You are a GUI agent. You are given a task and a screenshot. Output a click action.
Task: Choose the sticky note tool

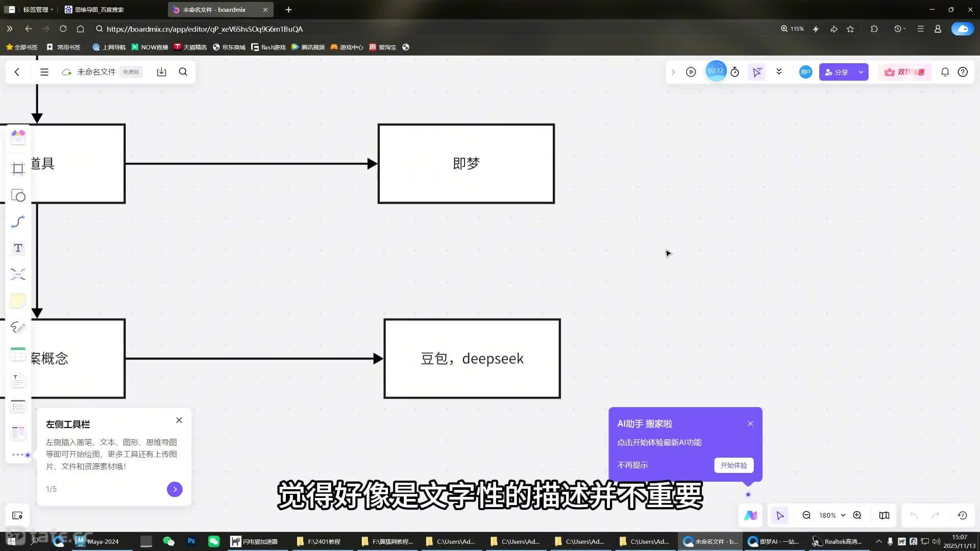pyautogui.click(x=18, y=301)
